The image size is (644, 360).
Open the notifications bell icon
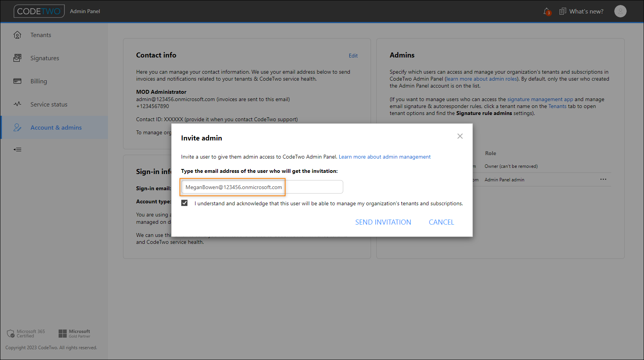(547, 12)
